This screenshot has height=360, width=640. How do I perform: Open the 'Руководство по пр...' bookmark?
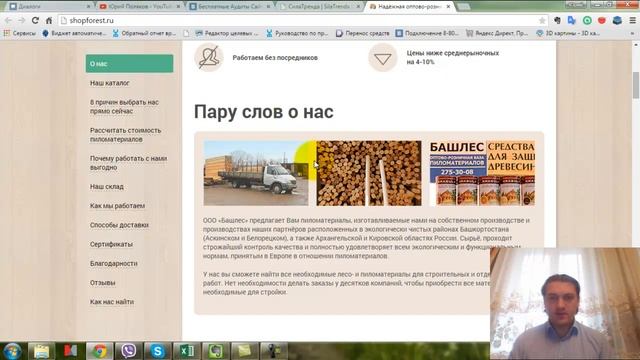pyautogui.click(x=297, y=33)
